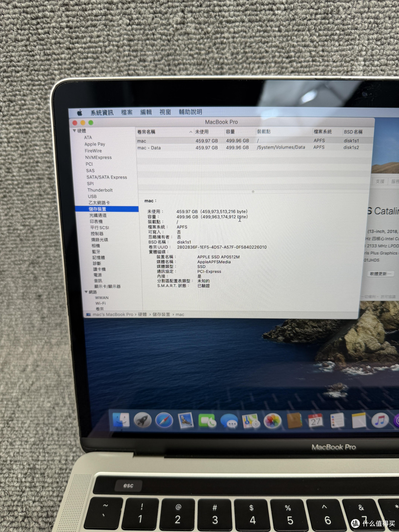Open Photos pinwheel icon in Dock
Viewport: 399px width, 532px height.
click(273, 421)
